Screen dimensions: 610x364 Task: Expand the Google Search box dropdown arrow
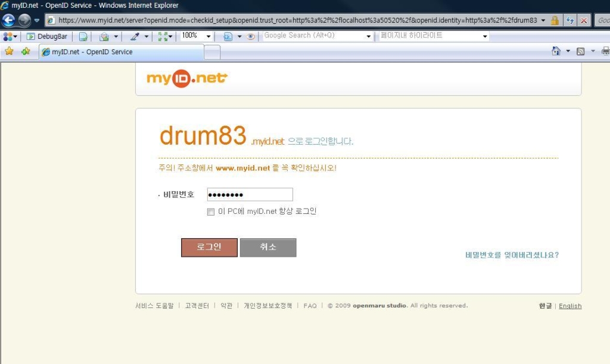[368, 36]
